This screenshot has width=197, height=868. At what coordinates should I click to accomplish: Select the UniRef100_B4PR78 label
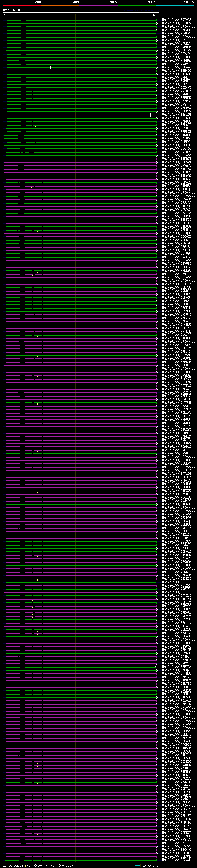177,159
